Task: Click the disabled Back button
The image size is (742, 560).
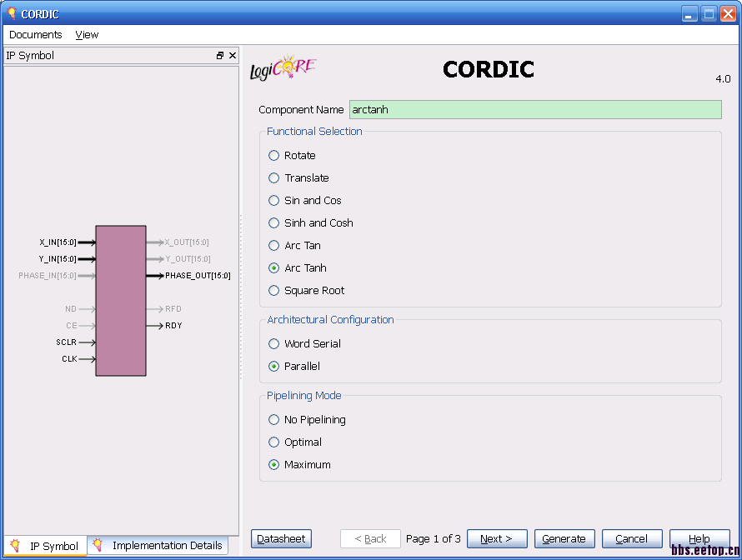Action: 370,538
